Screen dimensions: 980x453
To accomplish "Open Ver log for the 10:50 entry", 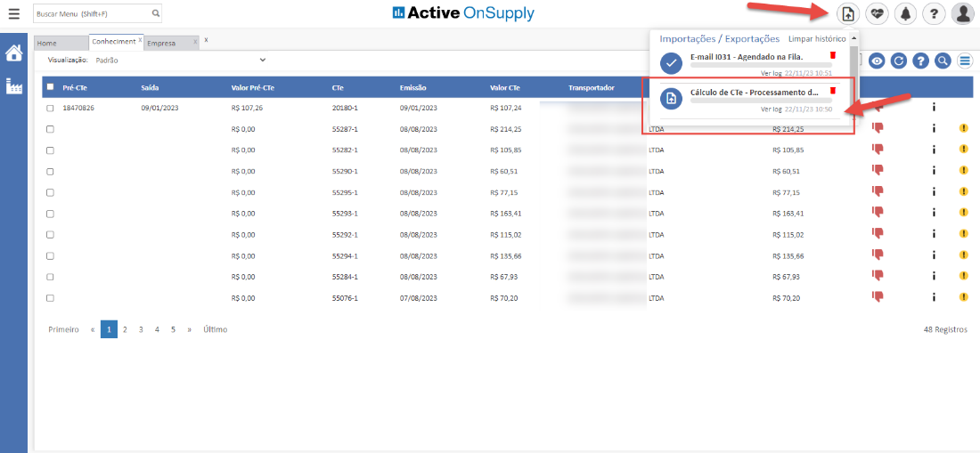I will [772, 109].
